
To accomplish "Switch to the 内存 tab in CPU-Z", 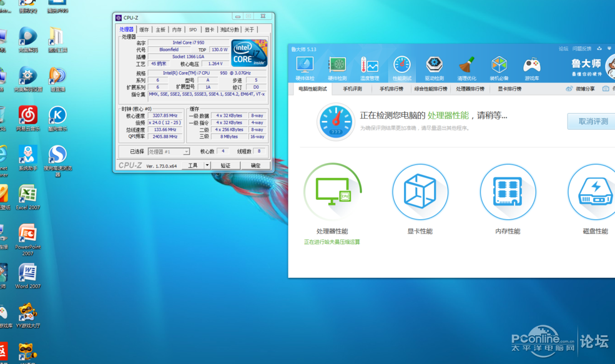I will click(x=177, y=30).
